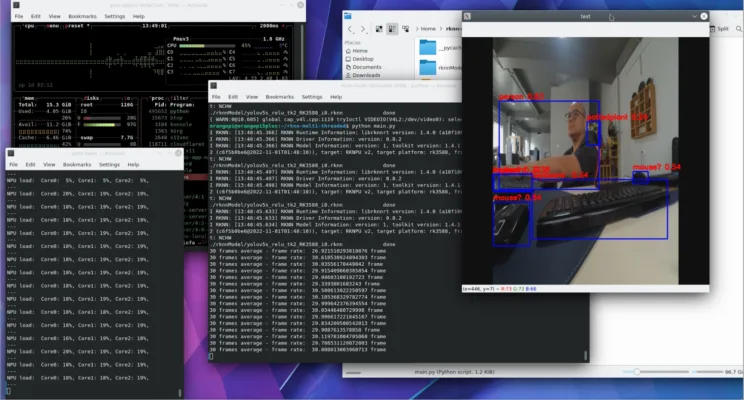The height and width of the screenshot is (400, 744).
Task: Open View menu in the btop Konsole window
Action: 55,16
